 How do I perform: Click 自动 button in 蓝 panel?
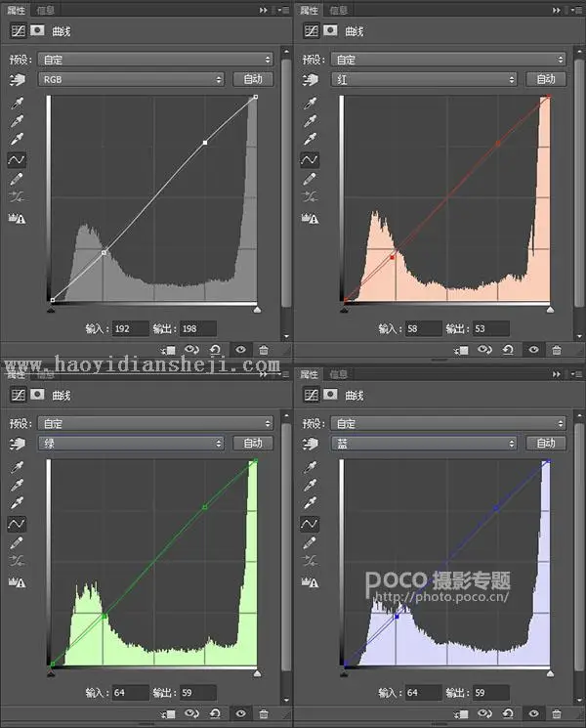546,444
